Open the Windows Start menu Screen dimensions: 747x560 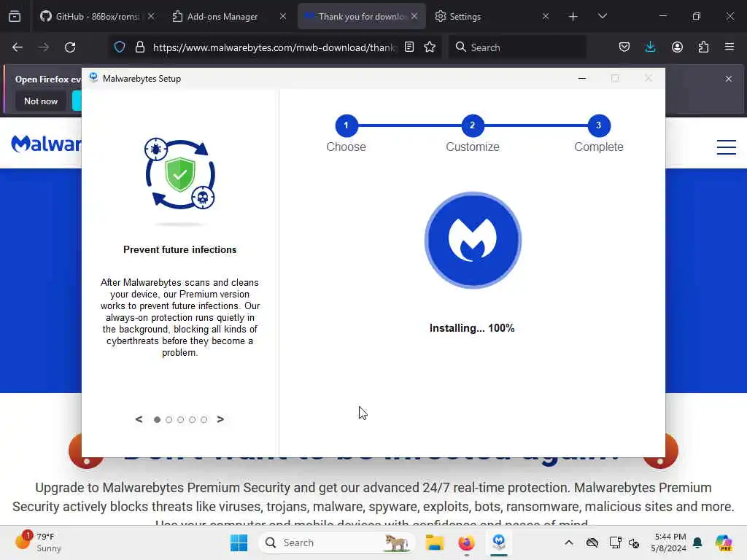coord(239,542)
